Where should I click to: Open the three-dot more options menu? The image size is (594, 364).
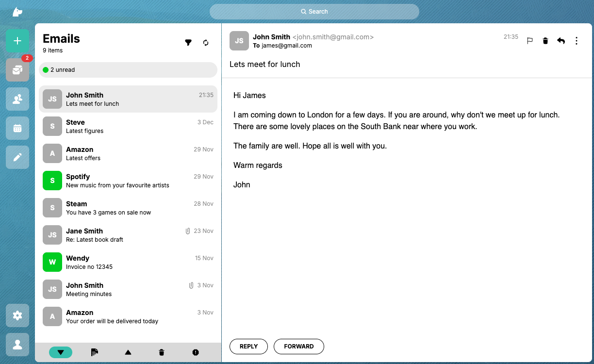coord(577,41)
